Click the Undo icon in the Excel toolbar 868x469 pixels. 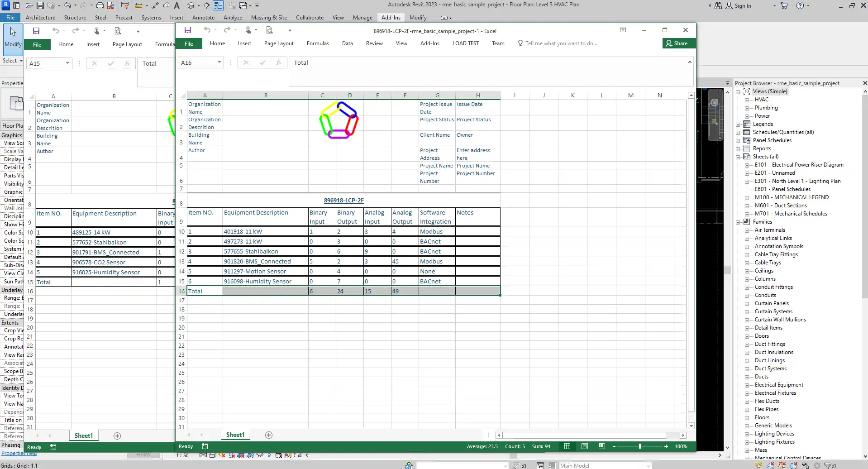207,30
